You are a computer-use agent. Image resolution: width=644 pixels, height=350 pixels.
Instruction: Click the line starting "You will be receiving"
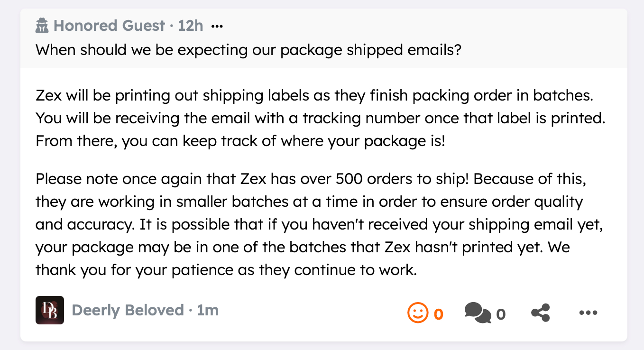pos(321,118)
